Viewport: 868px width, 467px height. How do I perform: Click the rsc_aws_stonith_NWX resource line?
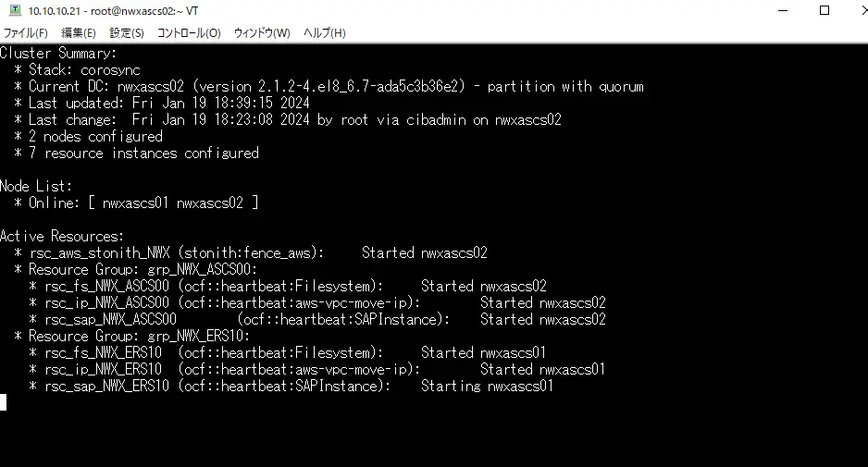click(x=251, y=252)
